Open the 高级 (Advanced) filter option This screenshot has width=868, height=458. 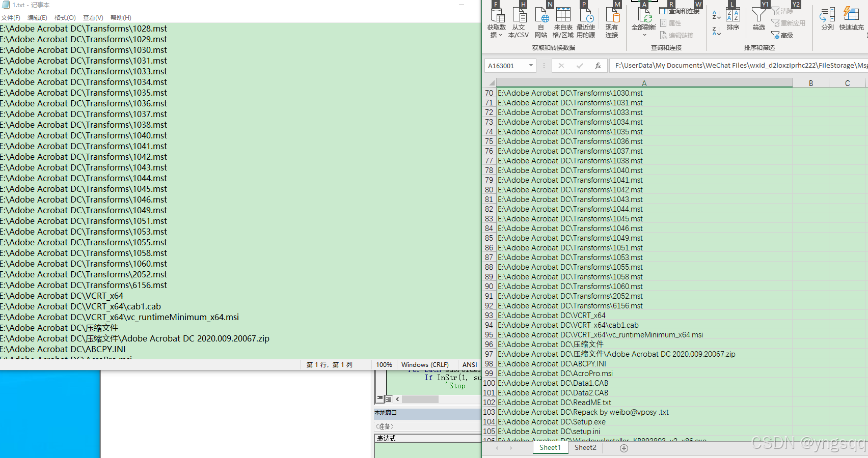pyautogui.click(x=782, y=35)
